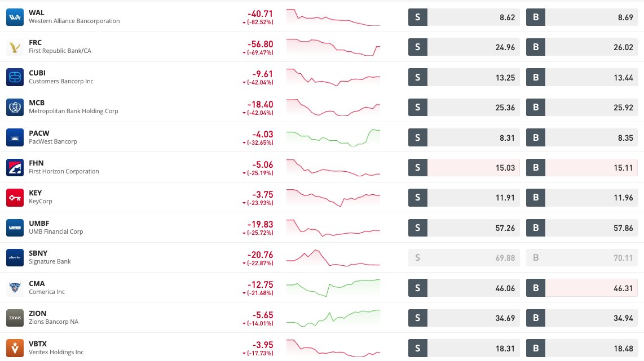
Task: Buy FRC at 26.02
Action: pyautogui.click(x=582, y=47)
